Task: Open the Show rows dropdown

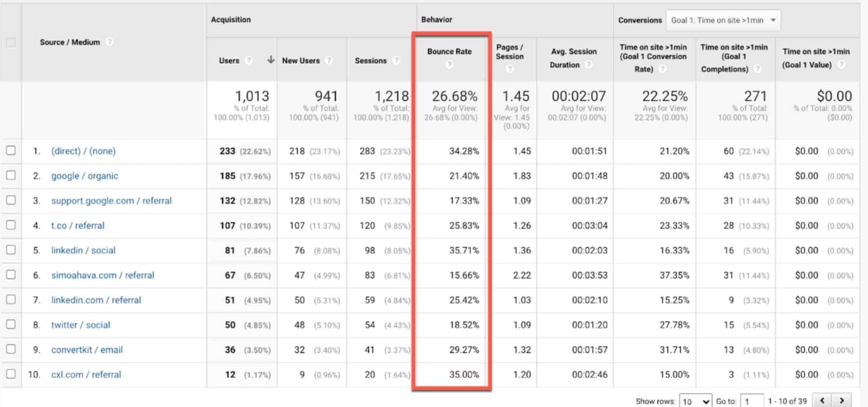Action: pos(695,401)
